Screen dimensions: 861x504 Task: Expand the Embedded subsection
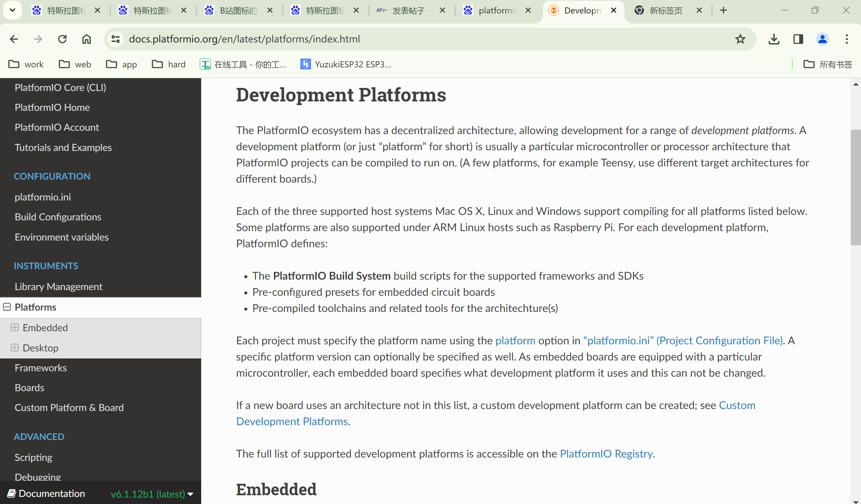[15, 327]
